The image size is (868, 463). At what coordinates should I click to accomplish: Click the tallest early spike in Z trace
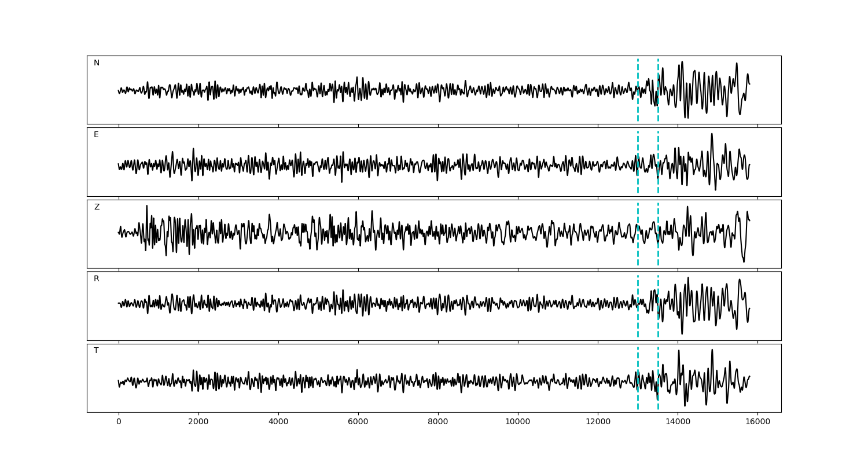point(146,207)
